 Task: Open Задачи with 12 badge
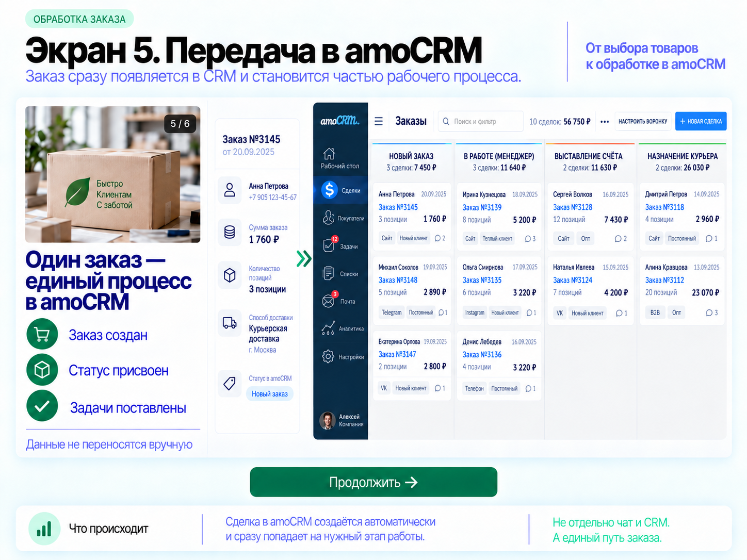pos(340,245)
